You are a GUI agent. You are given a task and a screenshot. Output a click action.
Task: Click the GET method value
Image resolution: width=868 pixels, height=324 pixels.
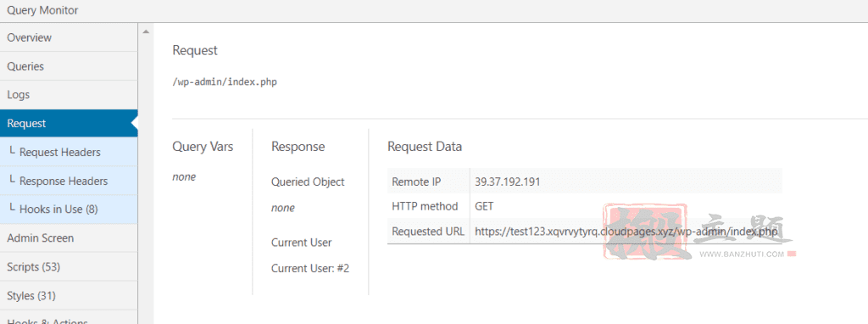[x=484, y=206]
